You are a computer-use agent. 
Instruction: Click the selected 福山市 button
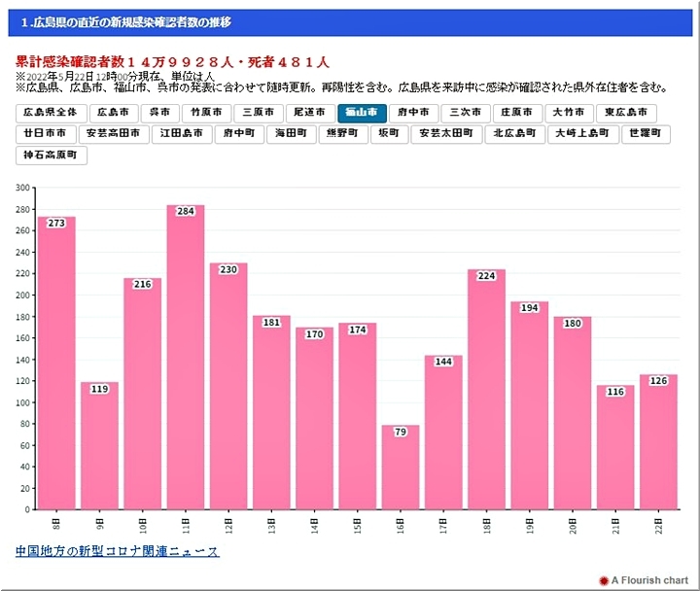click(362, 113)
